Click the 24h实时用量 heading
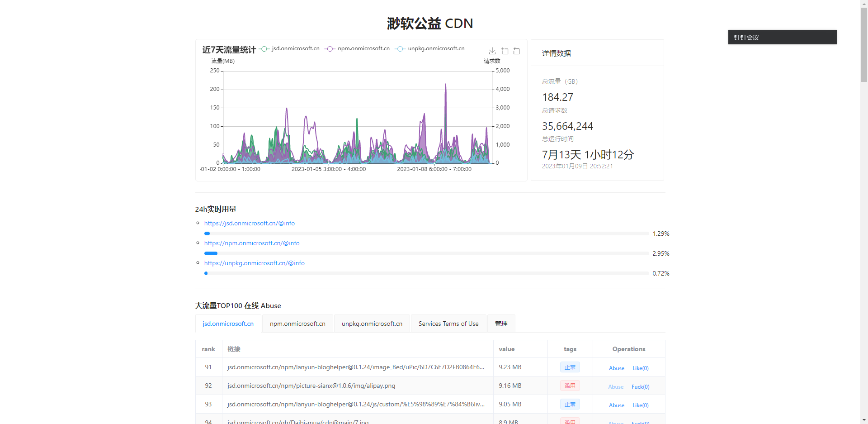Viewport: 868px width, 424px height. 216,209
